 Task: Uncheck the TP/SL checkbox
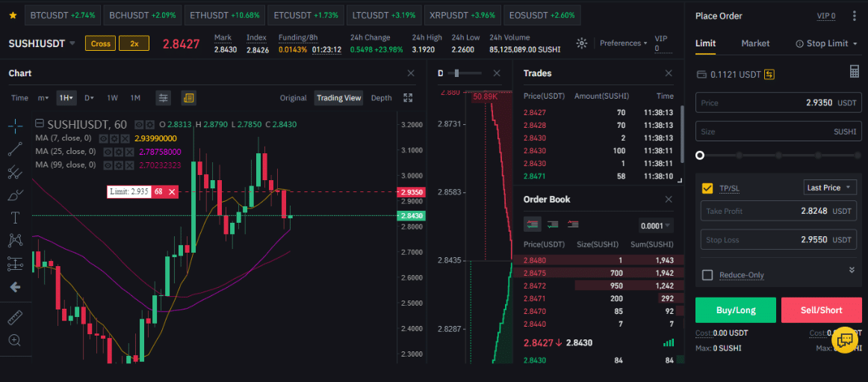coord(707,188)
